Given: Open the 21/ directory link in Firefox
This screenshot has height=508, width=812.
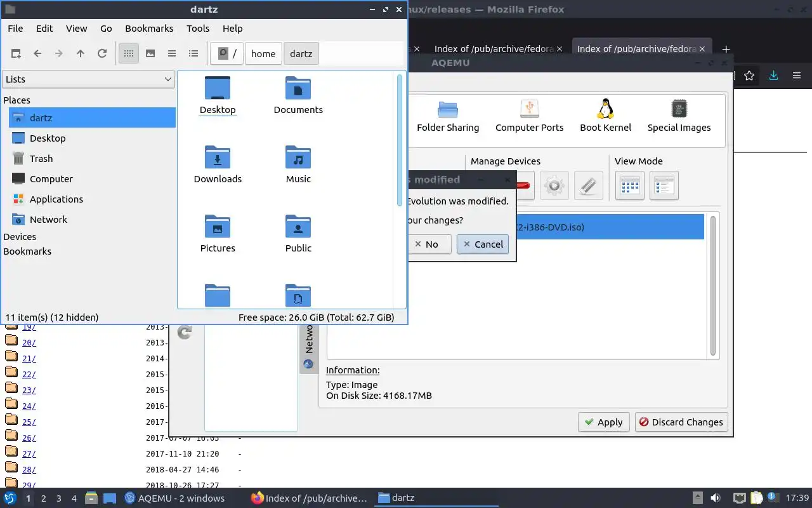Looking at the screenshot, I should (x=29, y=359).
